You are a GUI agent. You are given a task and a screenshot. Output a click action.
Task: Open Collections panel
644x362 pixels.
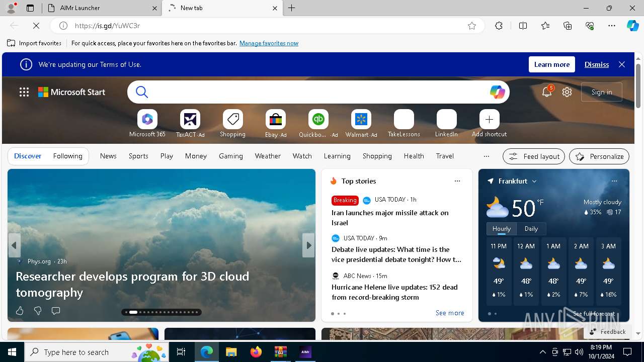click(x=568, y=26)
